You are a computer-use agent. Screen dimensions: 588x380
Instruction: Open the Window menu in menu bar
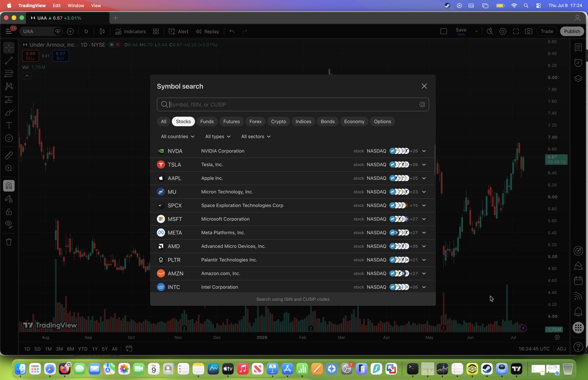[x=76, y=6]
